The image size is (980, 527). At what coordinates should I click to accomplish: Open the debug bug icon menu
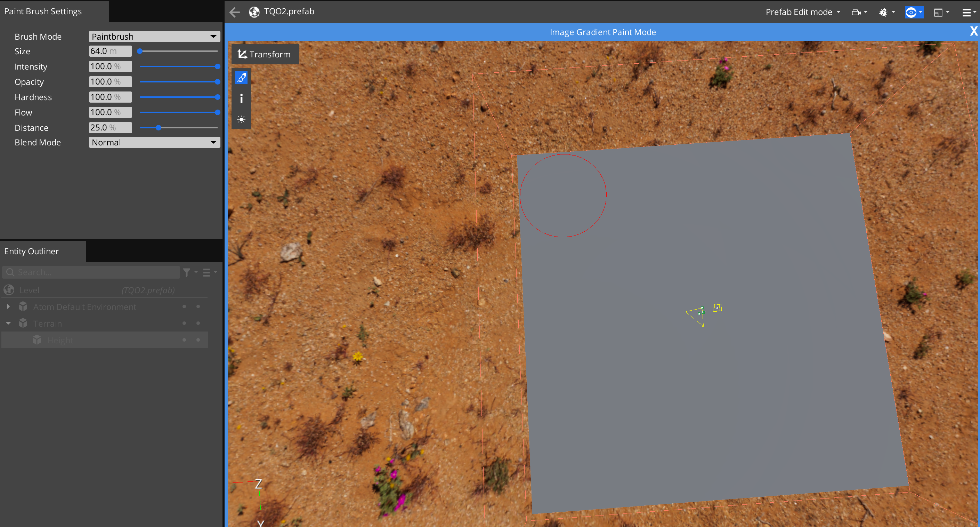(883, 12)
